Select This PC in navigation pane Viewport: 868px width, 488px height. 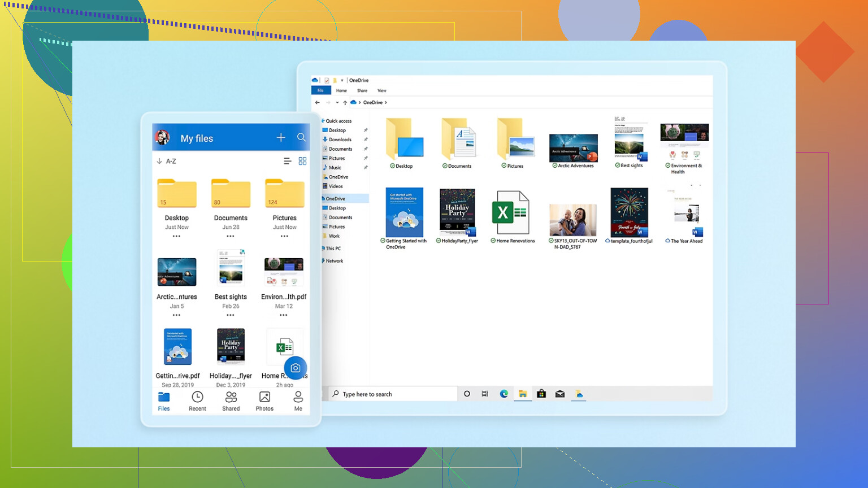(333, 249)
